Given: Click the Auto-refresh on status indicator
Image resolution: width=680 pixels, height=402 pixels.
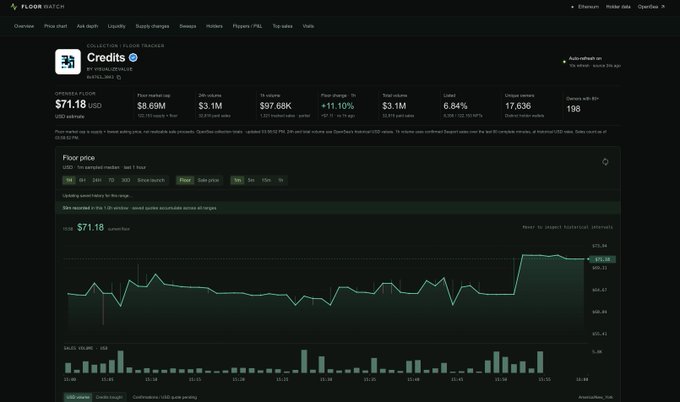Looking at the screenshot, I should (585, 58).
